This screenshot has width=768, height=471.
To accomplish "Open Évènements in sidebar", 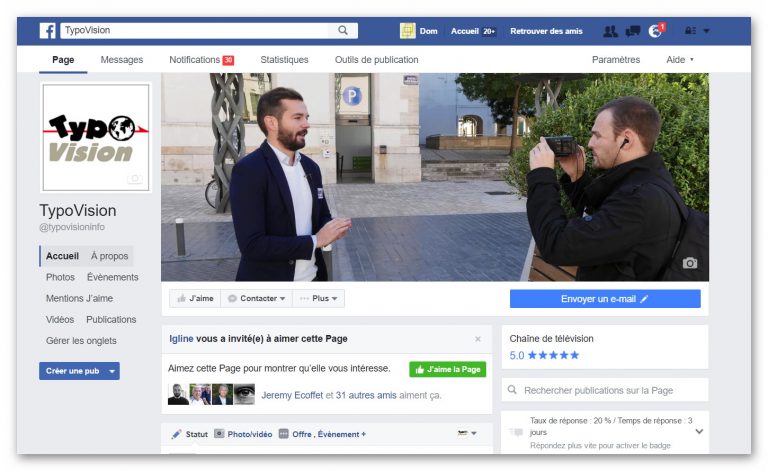I will (113, 277).
